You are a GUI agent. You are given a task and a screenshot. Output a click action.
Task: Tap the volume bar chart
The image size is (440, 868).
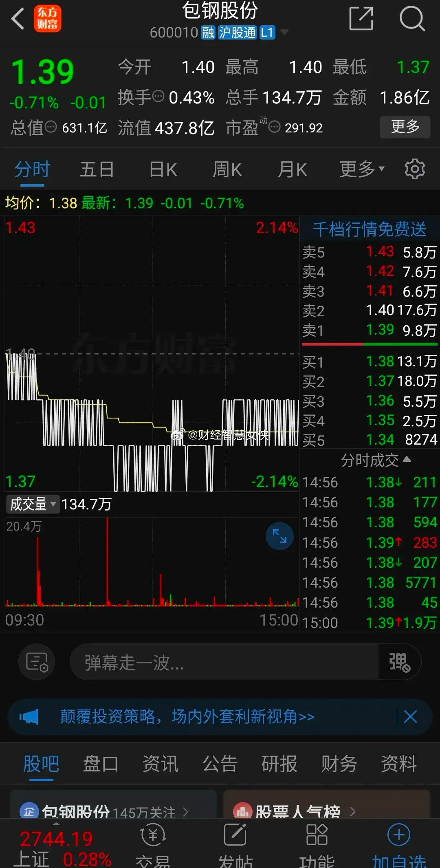click(152, 562)
